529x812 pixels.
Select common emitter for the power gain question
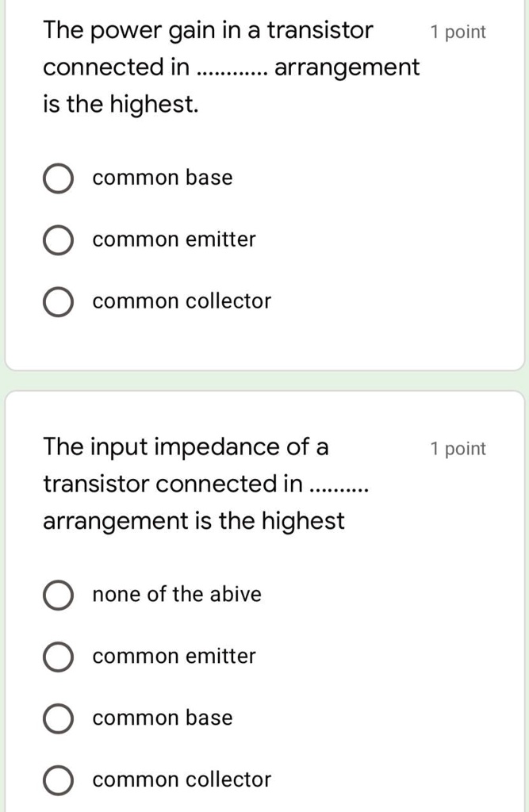(58, 240)
